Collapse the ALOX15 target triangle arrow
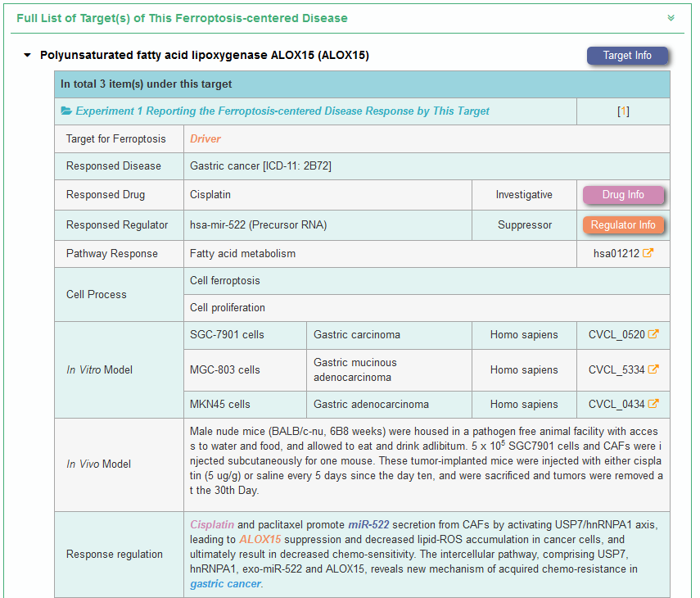 coord(27,56)
